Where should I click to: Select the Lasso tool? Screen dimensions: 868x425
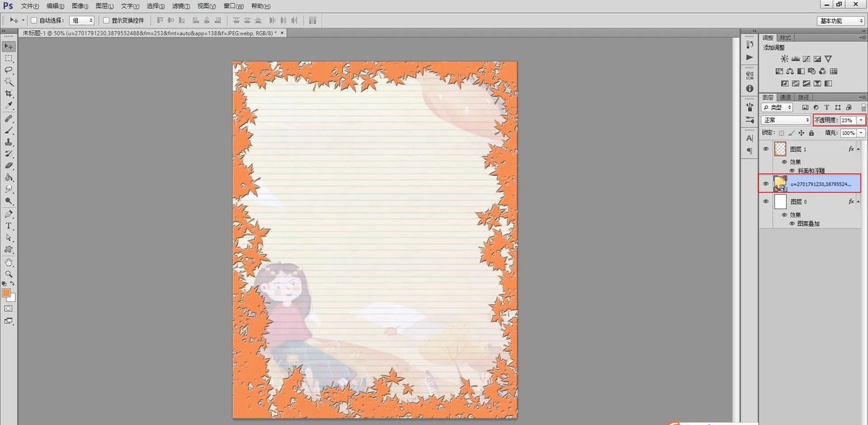tap(9, 70)
